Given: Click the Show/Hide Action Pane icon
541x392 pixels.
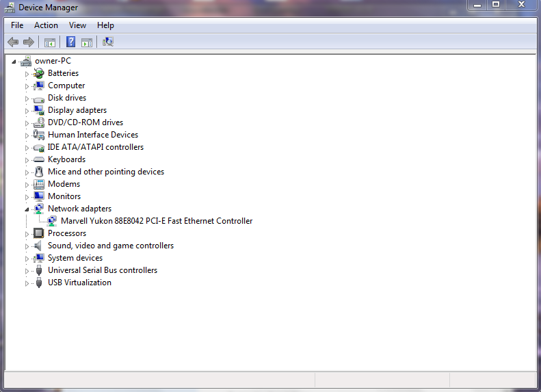Looking at the screenshot, I should pyautogui.click(x=87, y=42).
